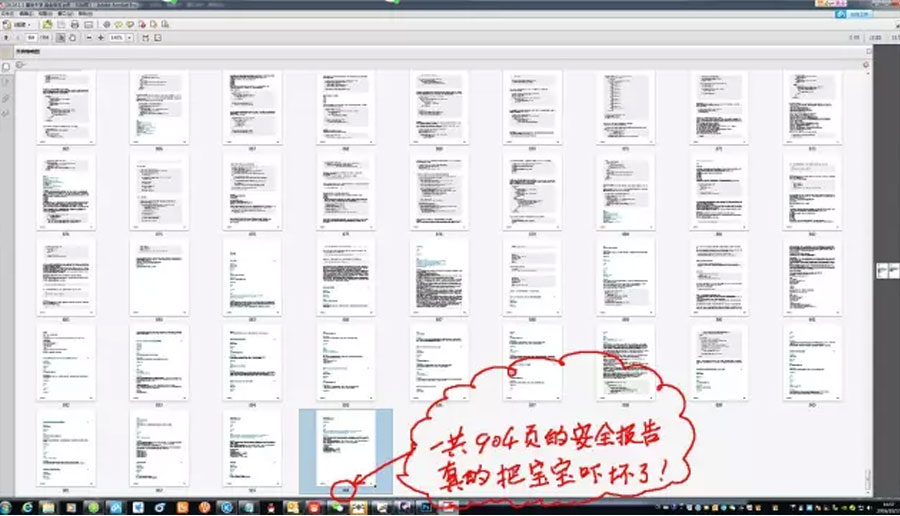Click the previous page up arrow
The height and width of the screenshot is (516, 900).
(8, 37)
